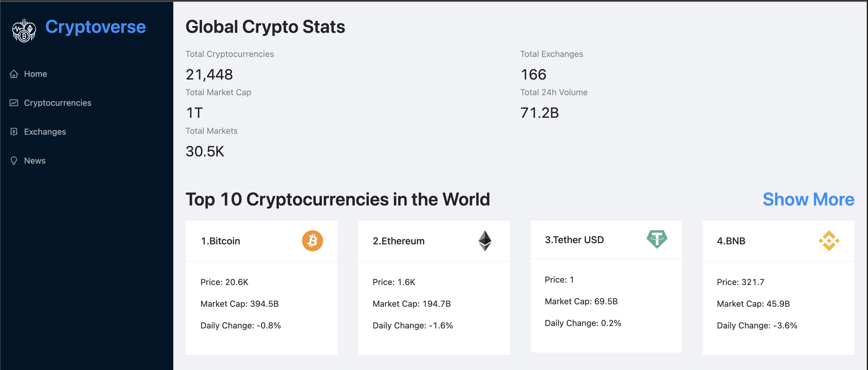Open the Exchanges sidebar entry
868x370 pixels.
point(45,132)
